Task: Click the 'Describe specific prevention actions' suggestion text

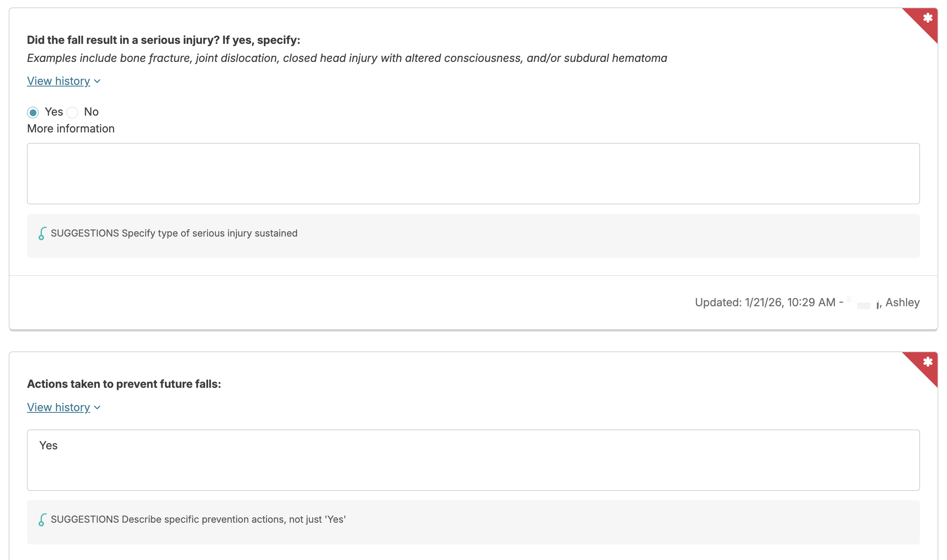Action: tap(233, 519)
